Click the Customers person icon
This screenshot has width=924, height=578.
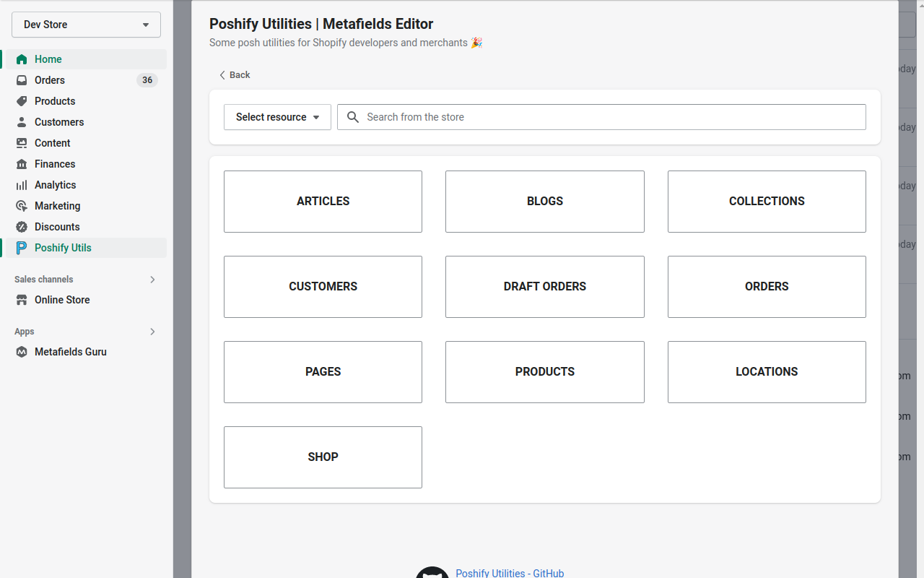(x=22, y=122)
